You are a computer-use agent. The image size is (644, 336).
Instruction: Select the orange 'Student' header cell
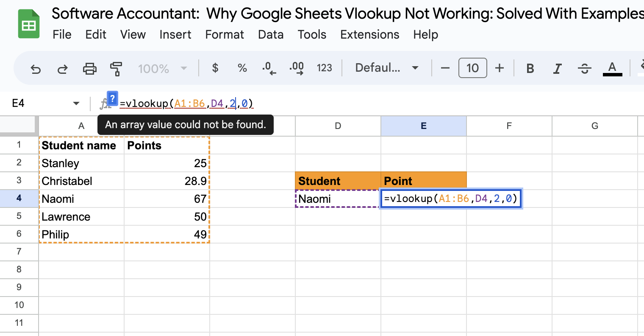click(338, 181)
